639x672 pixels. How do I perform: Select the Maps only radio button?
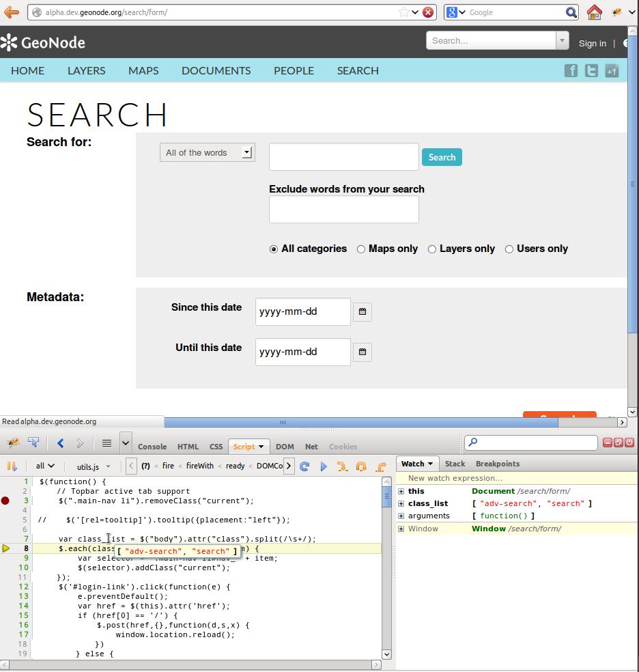coord(361,249)
